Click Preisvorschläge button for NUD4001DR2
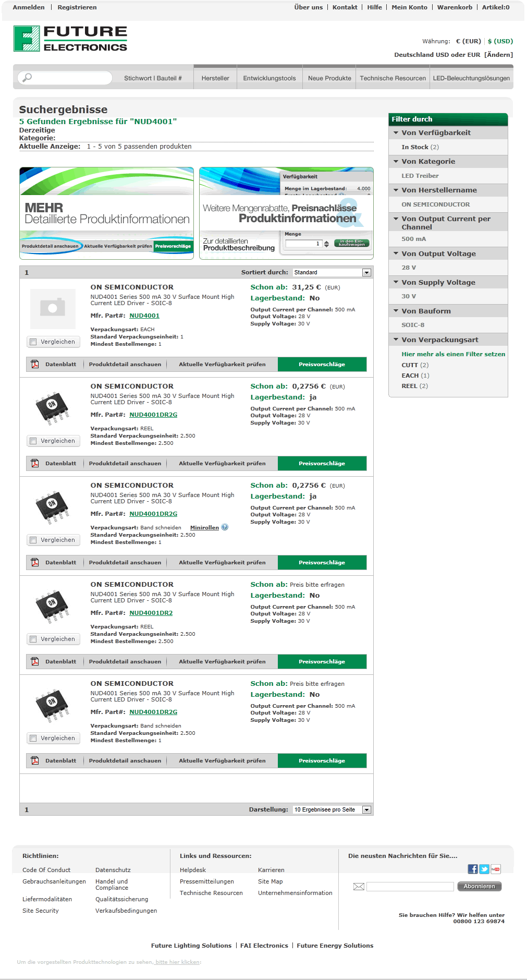Screen dimensions: 527x980 point(322,661)
